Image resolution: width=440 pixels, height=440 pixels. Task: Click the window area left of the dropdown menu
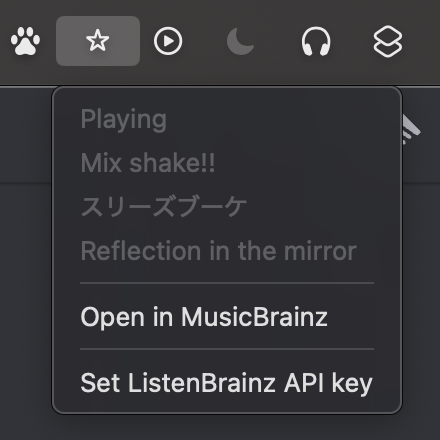(x=25, y=267)
